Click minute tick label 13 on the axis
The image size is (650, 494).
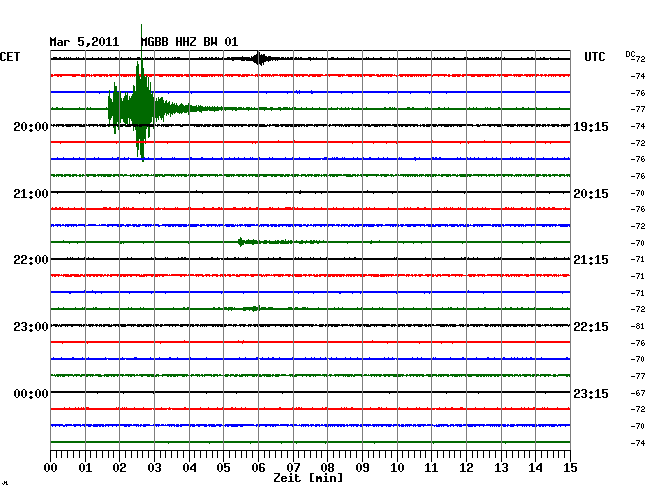click(x=501, y=467)
